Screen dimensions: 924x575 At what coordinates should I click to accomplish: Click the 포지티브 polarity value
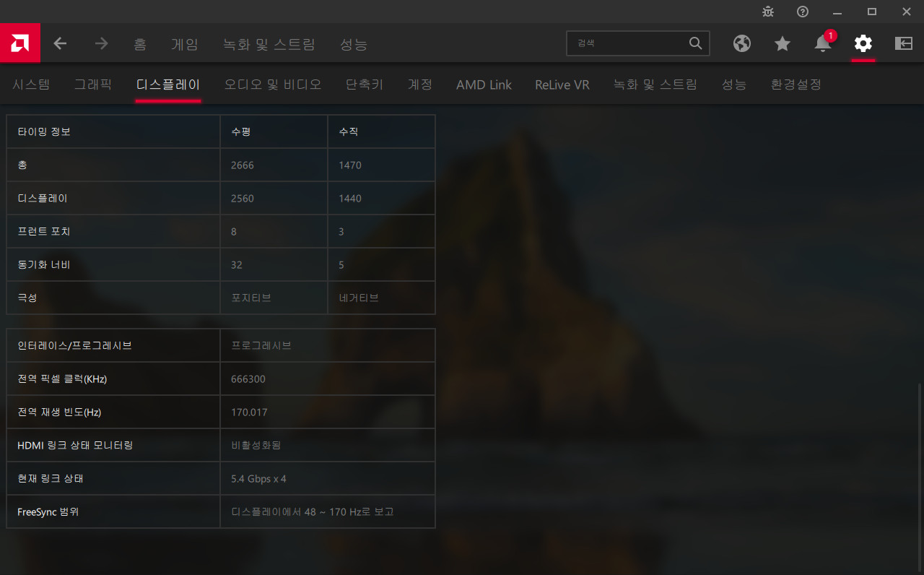point(251,298)
